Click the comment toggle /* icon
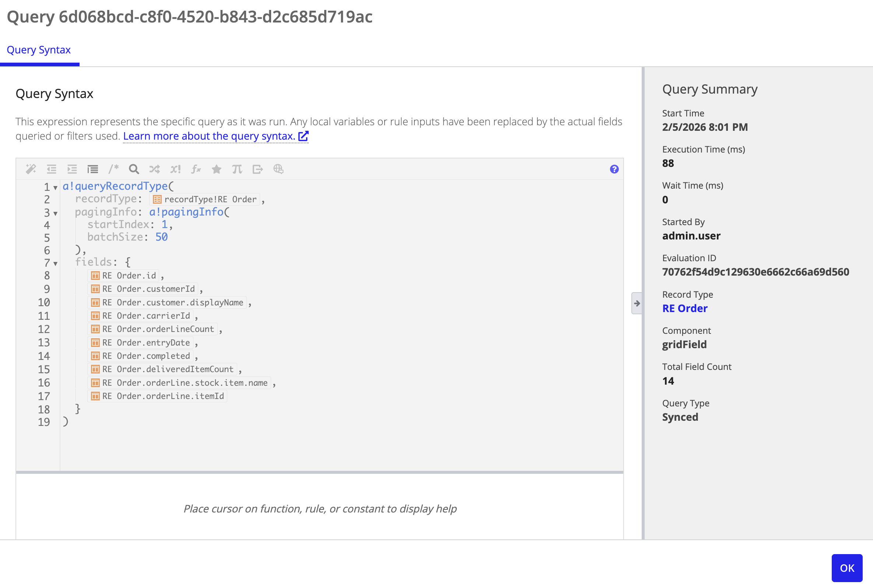The width and height of the screenshot is (873, 588). click(x=113, y=169)
